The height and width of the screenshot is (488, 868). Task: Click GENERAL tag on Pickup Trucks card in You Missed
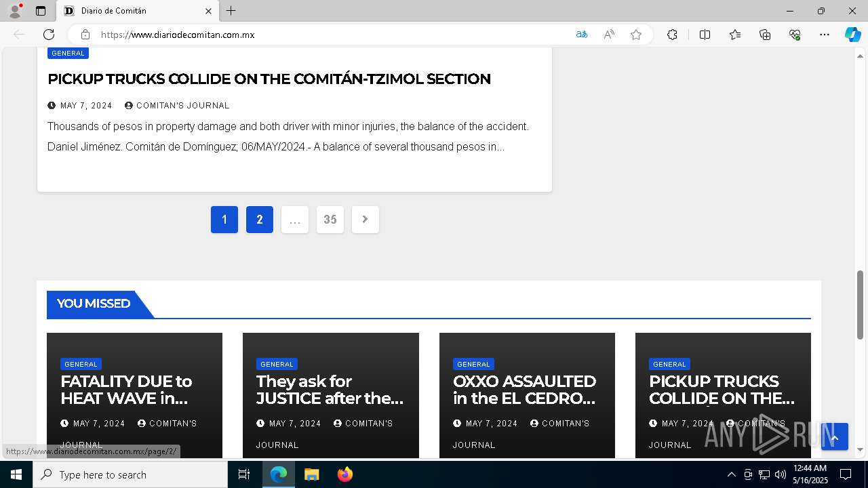coord(669,364)
